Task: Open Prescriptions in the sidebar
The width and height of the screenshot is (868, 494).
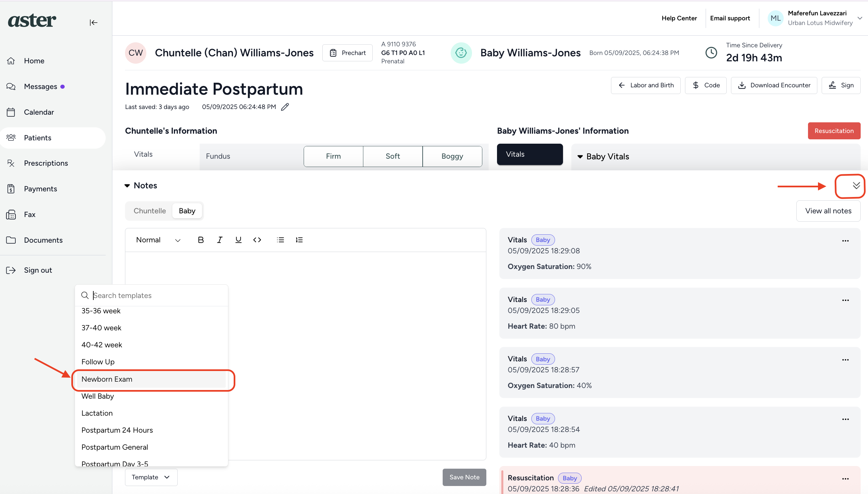Action: coord(46,163)
